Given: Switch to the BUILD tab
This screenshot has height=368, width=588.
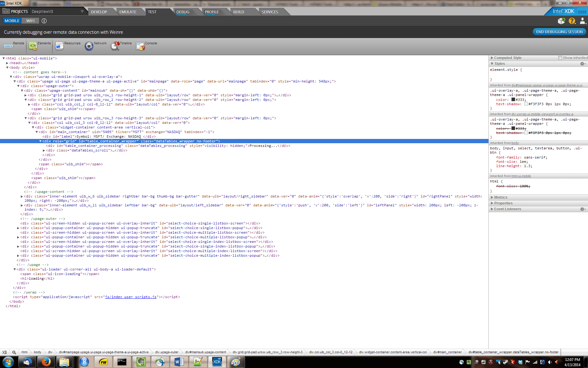Looking at the screenshot, I should [239, 12].
